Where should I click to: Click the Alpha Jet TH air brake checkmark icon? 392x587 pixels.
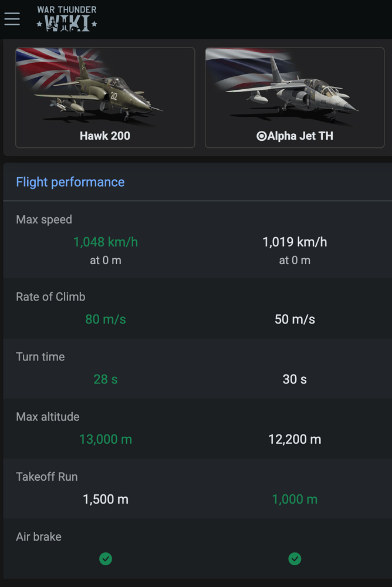coord(295,559)
